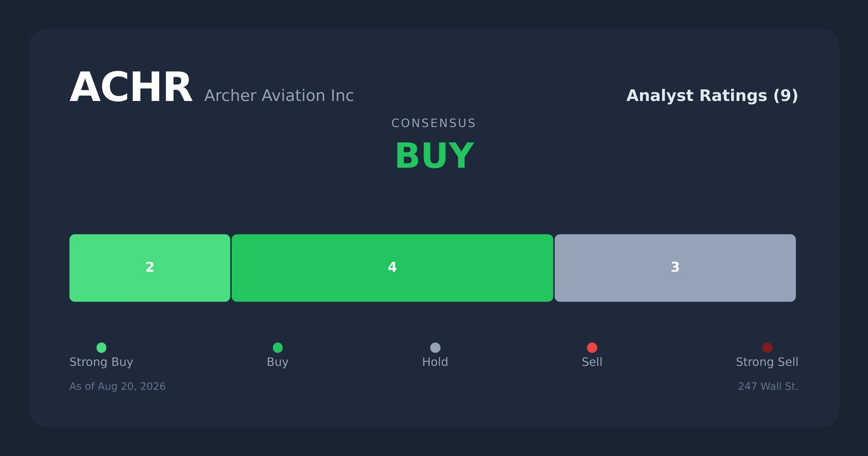
Task: Click the Archer Aviation Inc company name
Action: click(x=279, y=96)
